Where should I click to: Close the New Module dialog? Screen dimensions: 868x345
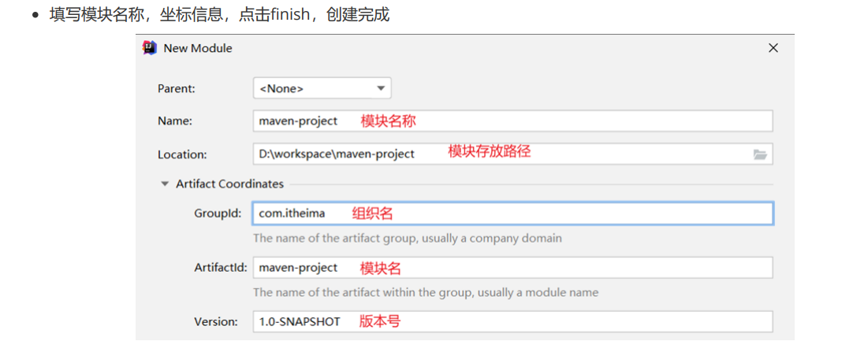773,48
